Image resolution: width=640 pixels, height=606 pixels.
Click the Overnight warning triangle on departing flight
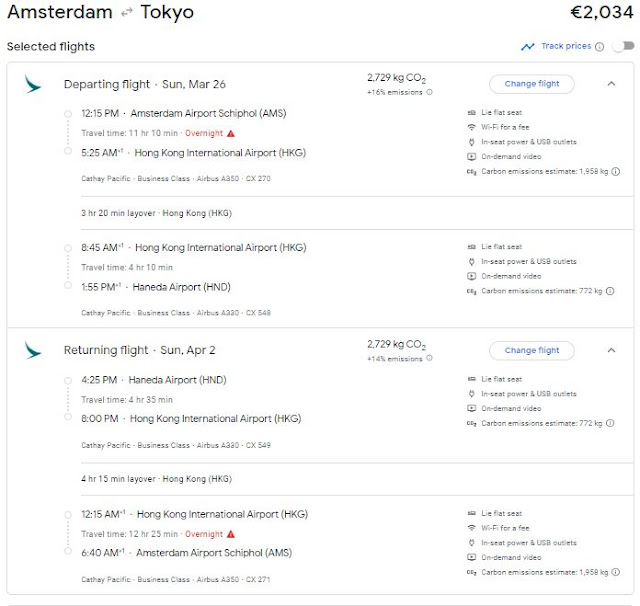click(231, 133)
